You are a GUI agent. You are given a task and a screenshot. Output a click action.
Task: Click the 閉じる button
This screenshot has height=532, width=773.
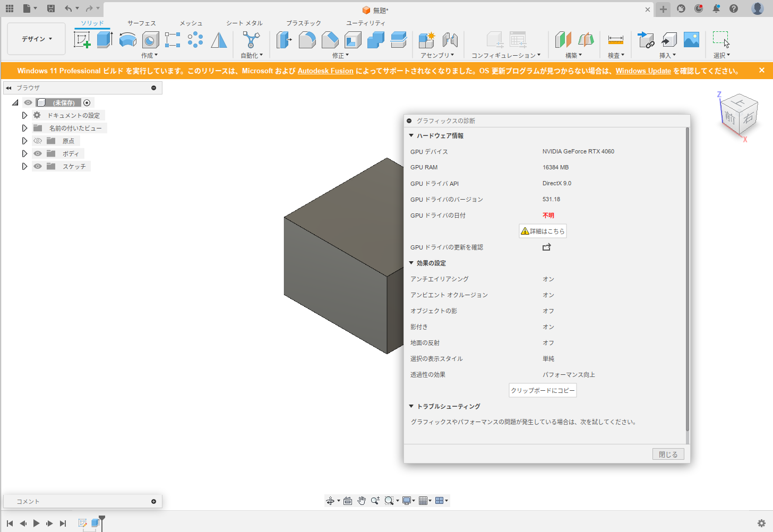tap(668, 454)
